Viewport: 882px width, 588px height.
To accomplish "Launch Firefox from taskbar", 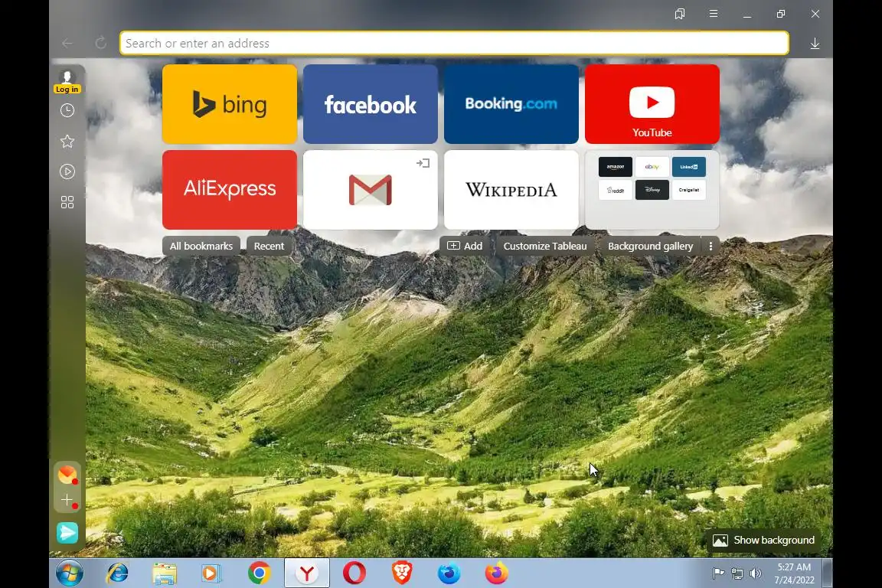I will pyautogui.click(x=497, y=573).
